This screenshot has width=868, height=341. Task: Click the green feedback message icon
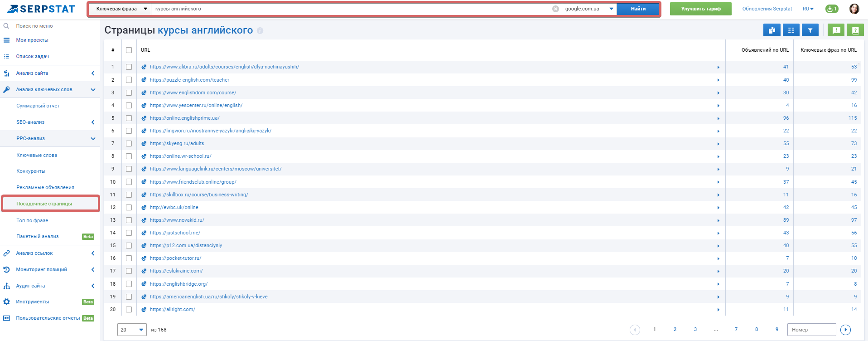(x=836, y=30)
